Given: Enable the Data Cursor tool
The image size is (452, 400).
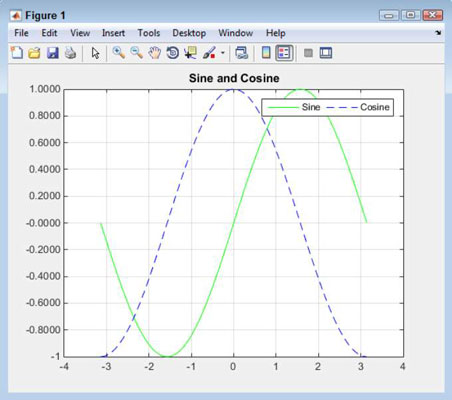Looking at the screenshot, I should click(x=190, y=53).
